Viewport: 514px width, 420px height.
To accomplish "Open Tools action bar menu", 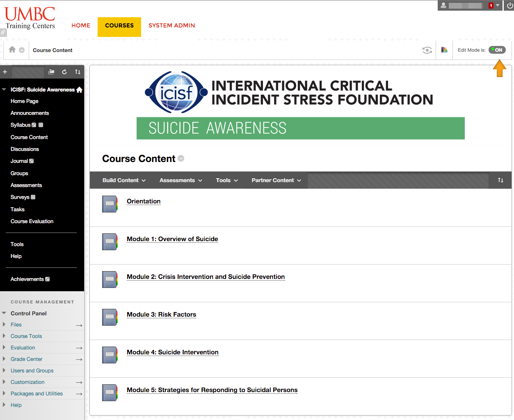I will coord(227,180).
